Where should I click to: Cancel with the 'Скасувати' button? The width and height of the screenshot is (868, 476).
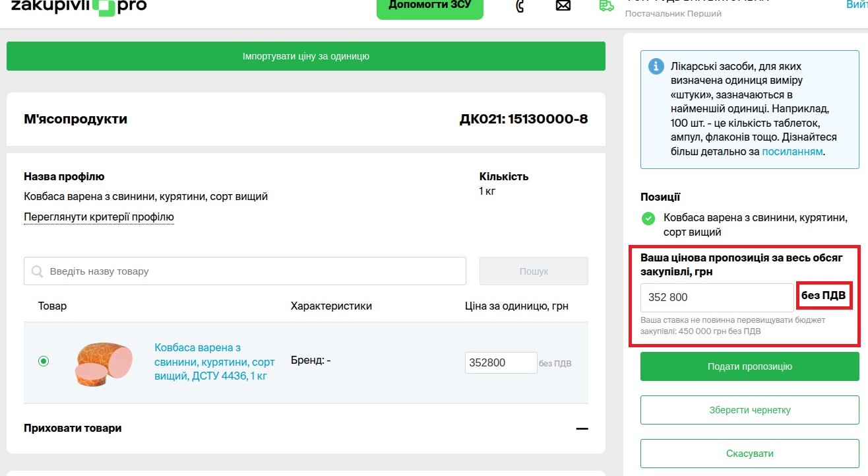pos(749,454)
